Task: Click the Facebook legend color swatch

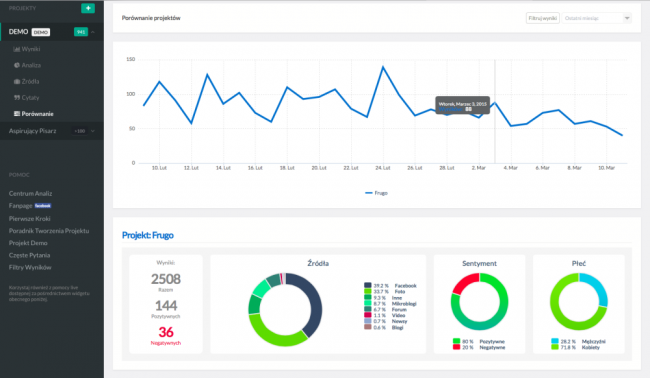Action: (x=368, y=286)
